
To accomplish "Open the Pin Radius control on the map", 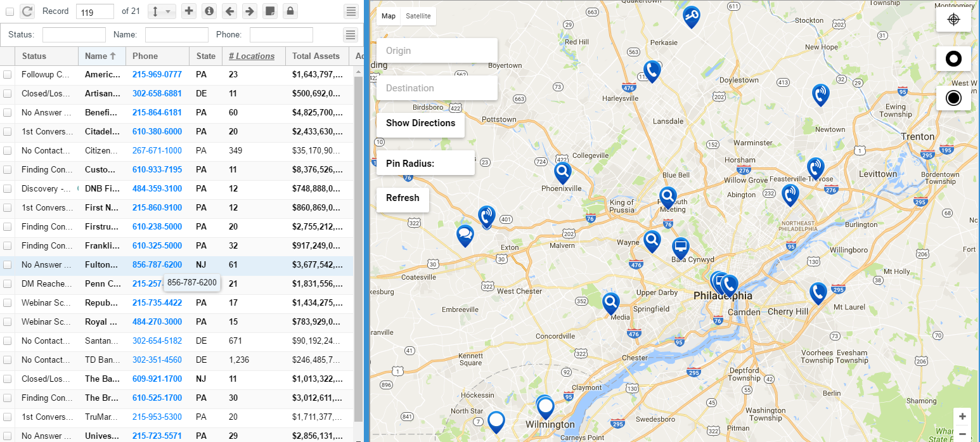I will [425, 163].
